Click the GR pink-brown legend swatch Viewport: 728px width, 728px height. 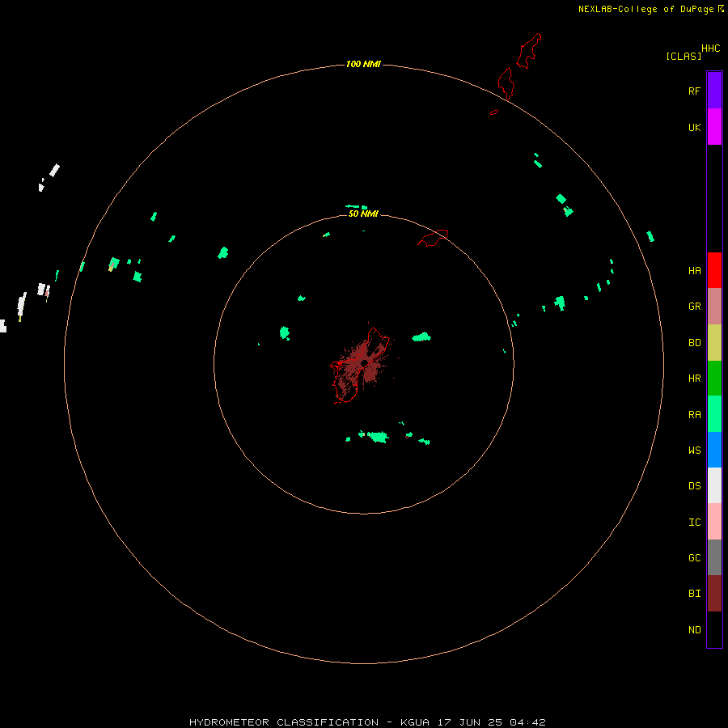[x=714, y=307]
